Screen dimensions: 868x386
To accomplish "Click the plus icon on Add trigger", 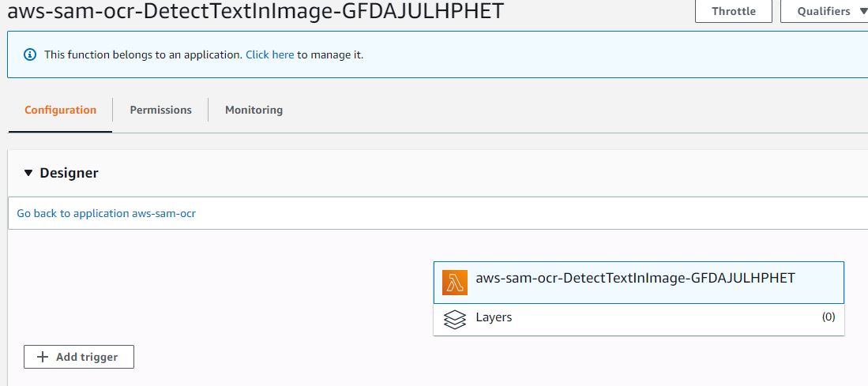I will (43, 357).
